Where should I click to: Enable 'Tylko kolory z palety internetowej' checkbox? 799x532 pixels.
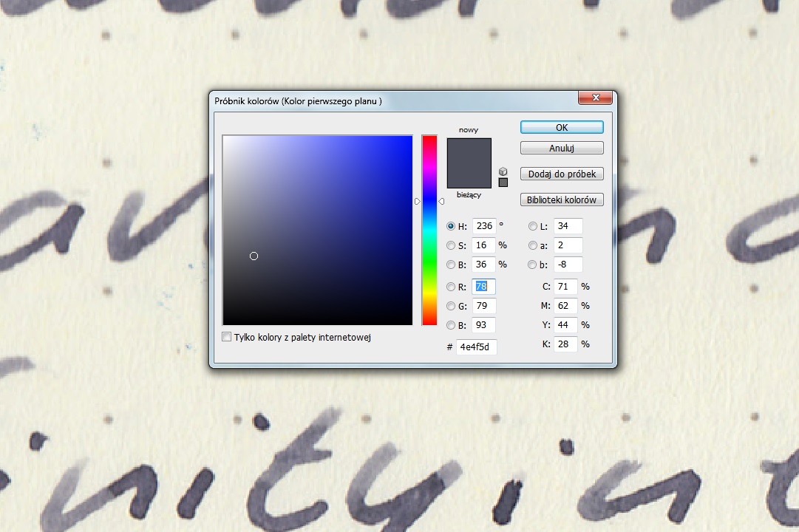(227, 337)
